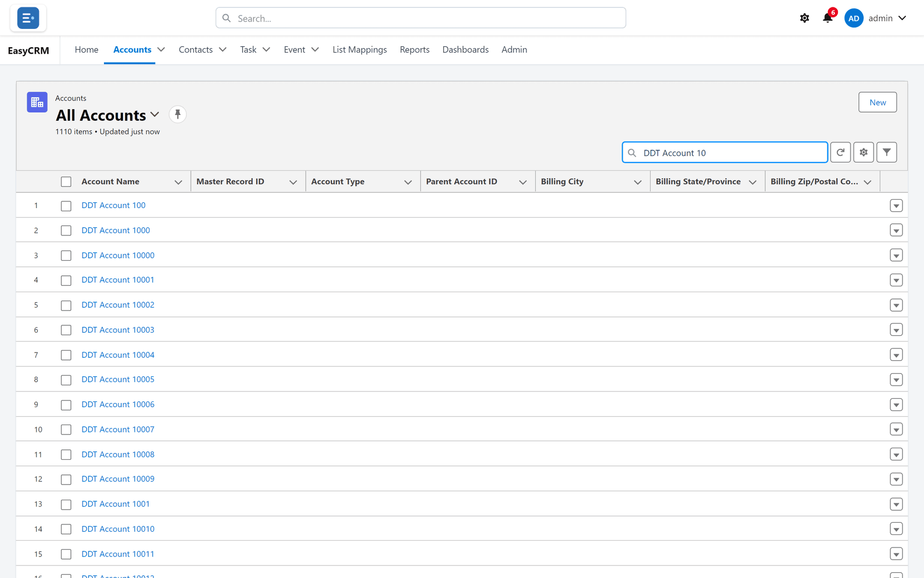Open row actions for DDT Account 10011
The height and width of the screenshot is (578, 924).
[896, 554]
